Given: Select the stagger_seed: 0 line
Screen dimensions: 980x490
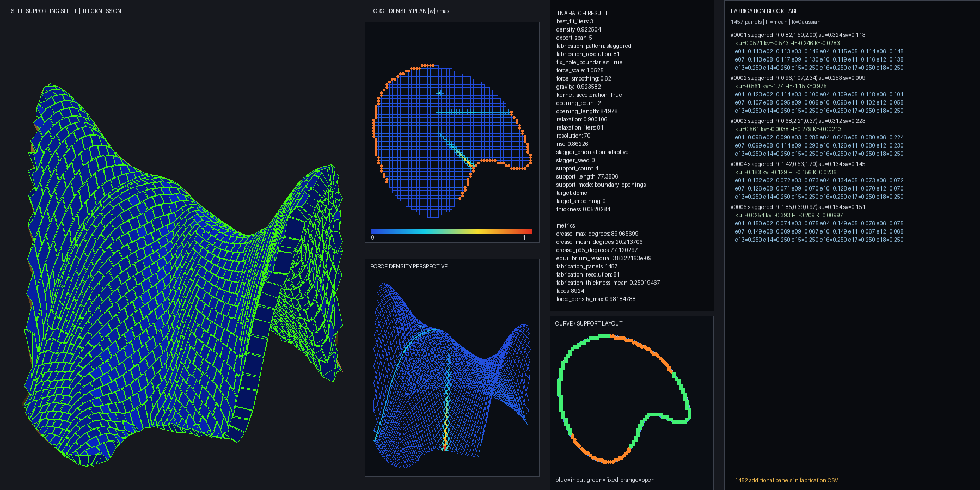Looking at the screenshot, I should tap(575, 160).
